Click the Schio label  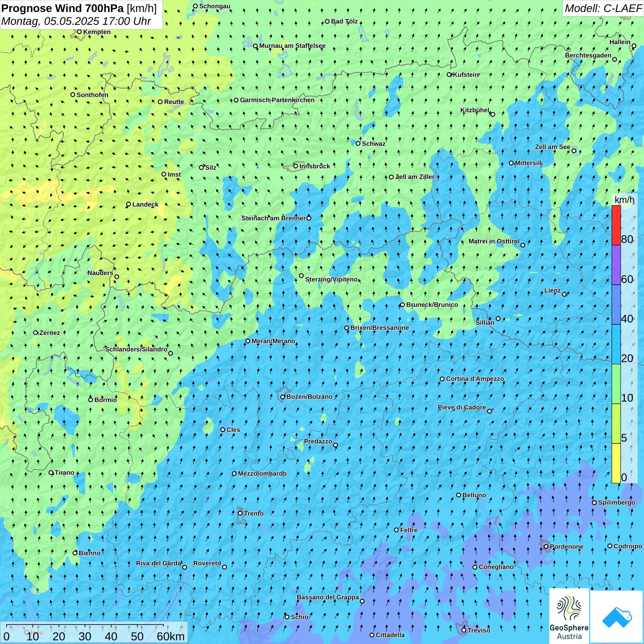click(299, 617)
